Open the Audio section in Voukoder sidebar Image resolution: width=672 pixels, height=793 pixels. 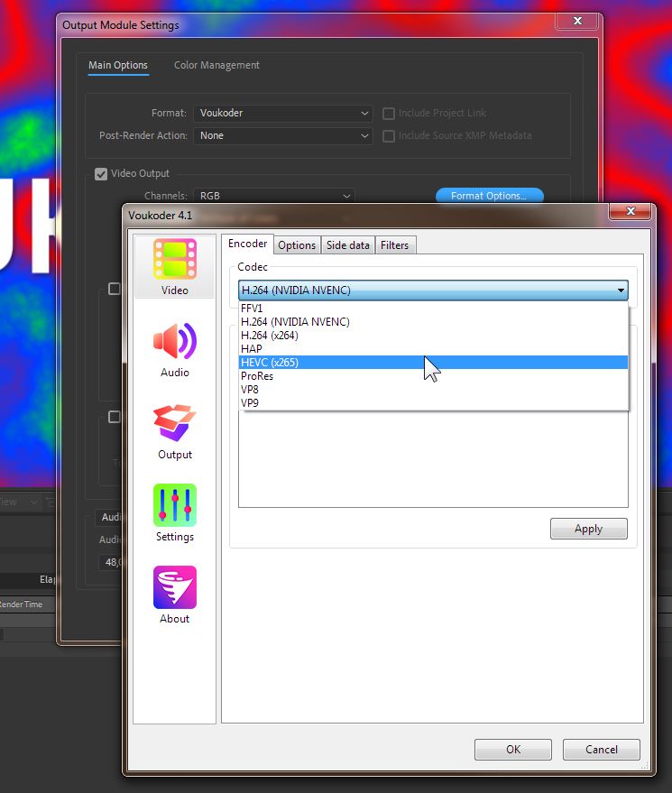tap(174, 350)
